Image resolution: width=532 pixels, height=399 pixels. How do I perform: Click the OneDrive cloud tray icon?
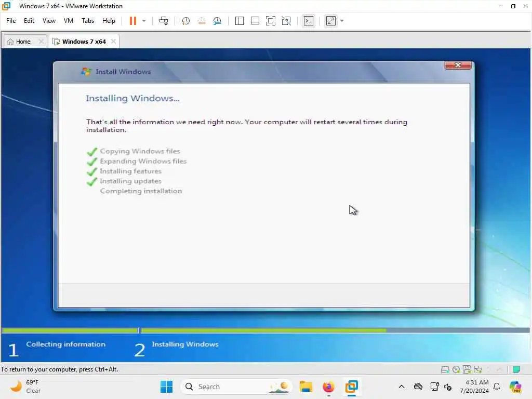click(418, 387)
